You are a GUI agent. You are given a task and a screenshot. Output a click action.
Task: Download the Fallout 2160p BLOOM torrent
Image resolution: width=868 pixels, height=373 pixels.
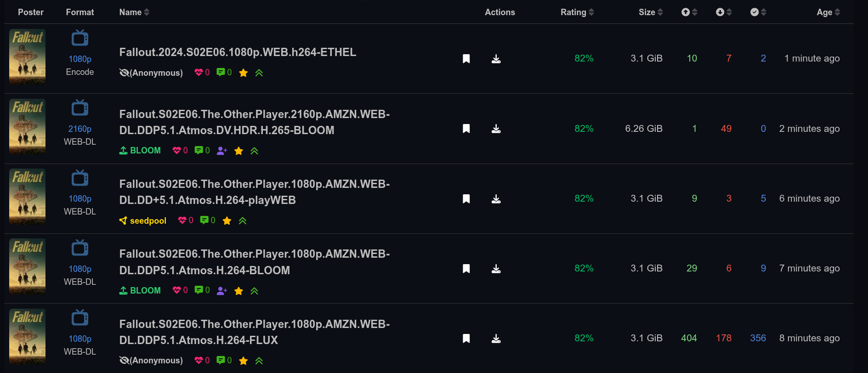(x=496, y=129)
